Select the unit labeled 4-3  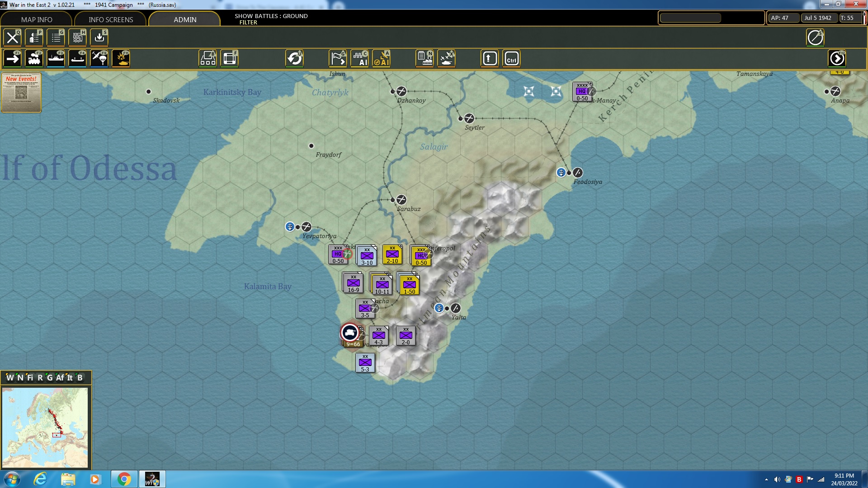pyautogui.click(x=379, y=336)
